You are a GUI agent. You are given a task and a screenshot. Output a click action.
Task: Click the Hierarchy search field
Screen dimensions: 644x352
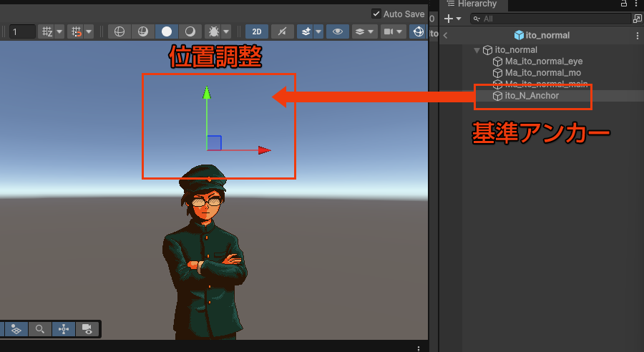coord(551,19)
